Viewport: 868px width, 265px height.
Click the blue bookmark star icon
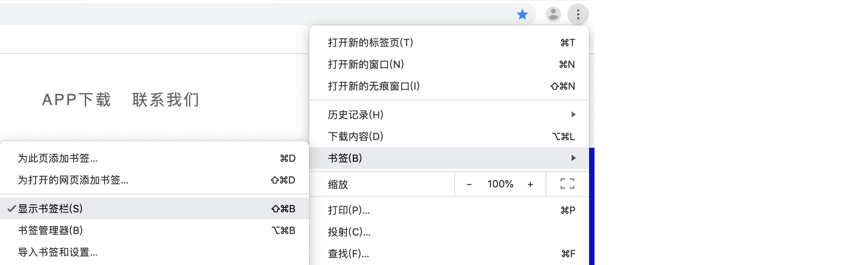(522, 15)
